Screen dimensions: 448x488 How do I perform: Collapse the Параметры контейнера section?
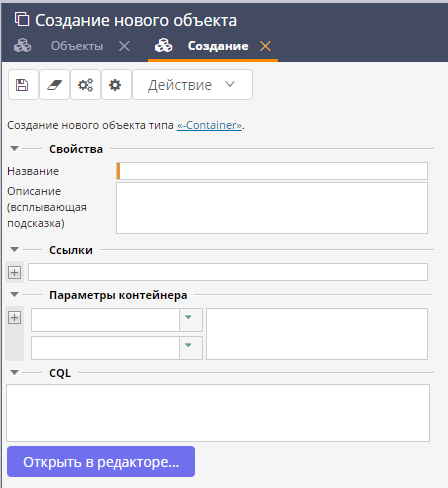14,294
